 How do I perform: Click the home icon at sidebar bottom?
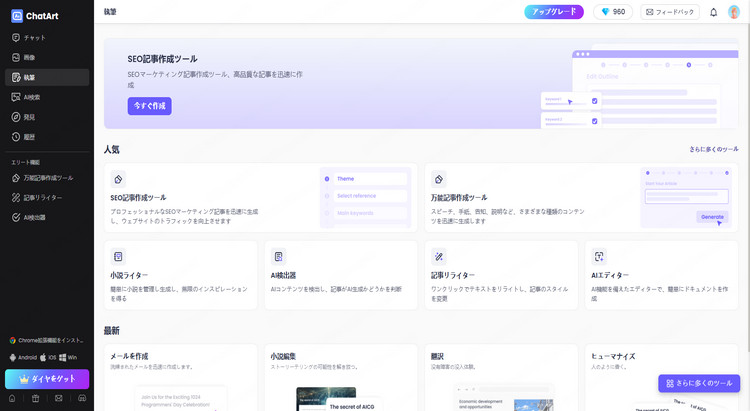(12, 398)
